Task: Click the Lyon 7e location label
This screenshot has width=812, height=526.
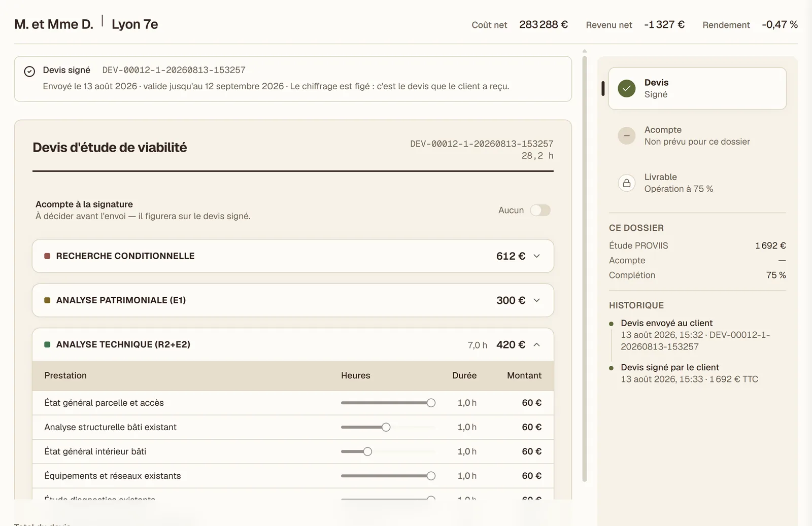Action: (x=135, y=24)
